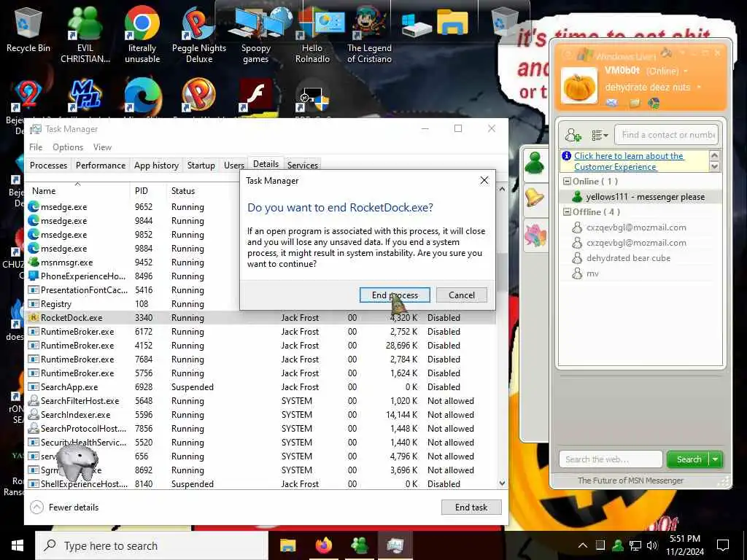Image resolution: width=747 pixels, height=560 pixels.
Task: Click the End task button
Action: (471, 507)
